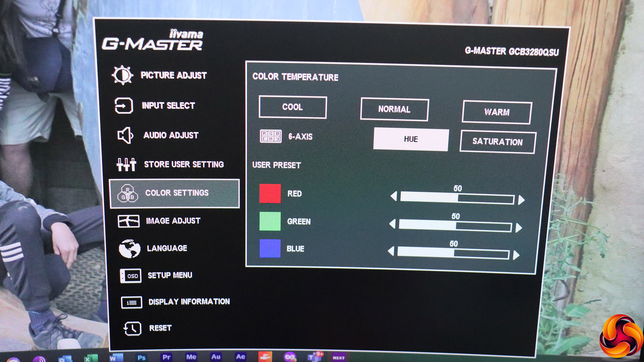Increase Blue value with right arrow
Image resolution: width=644 pixels, height=362 pixels.
pos(516,255)
